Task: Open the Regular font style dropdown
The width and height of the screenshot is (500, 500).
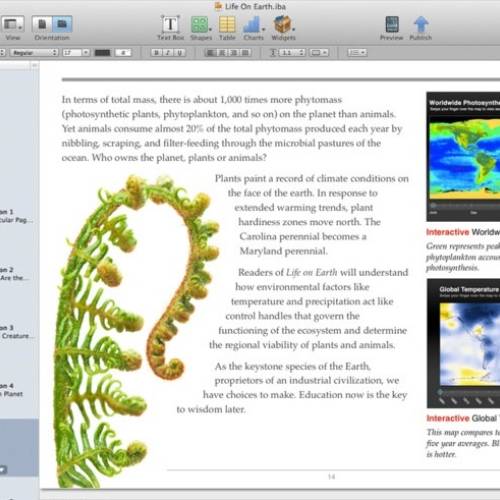Action: point(34,53)
